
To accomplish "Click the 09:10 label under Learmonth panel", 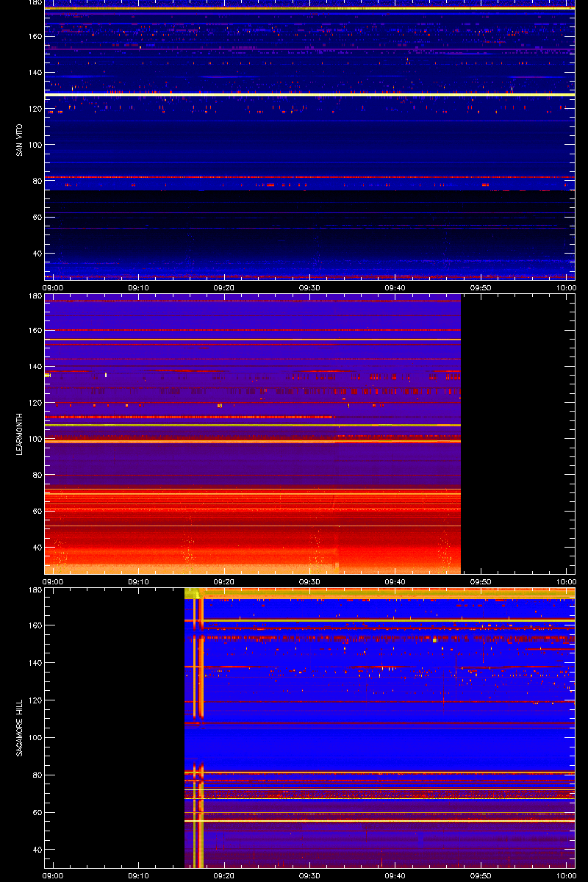I will coord(139,581).
